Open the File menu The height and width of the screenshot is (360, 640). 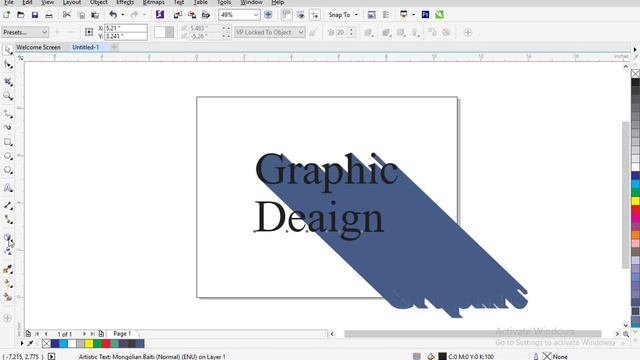(9, 2)
